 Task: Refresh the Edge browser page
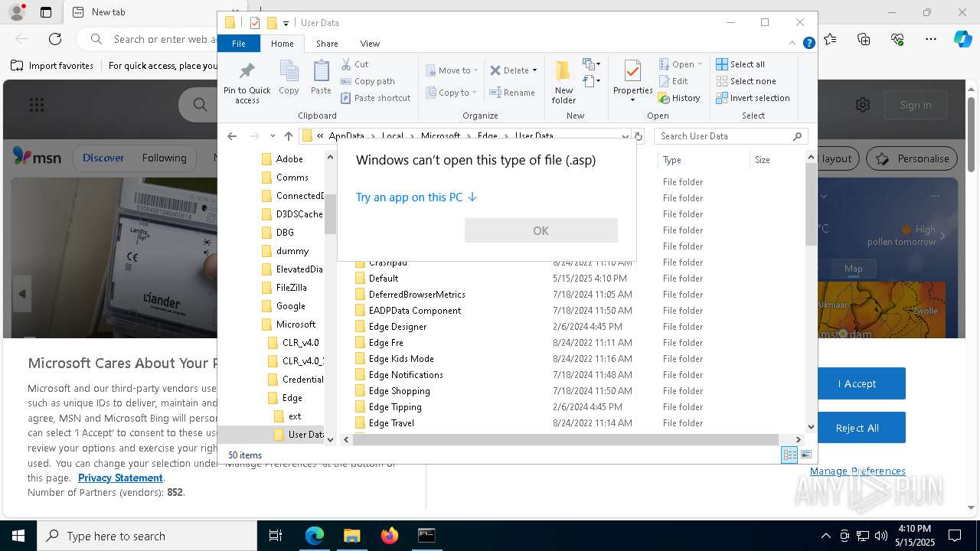55,38
